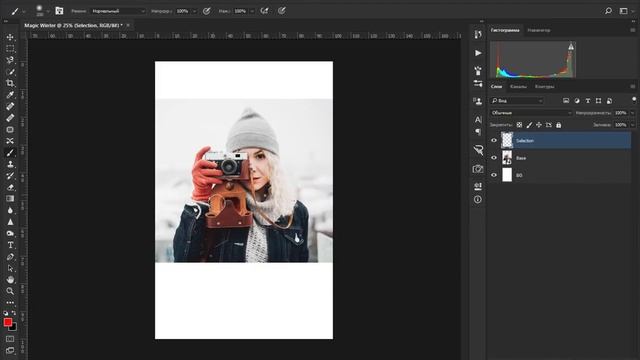Select the Rectangular Marquee tool
Image resolution: width=640 pixels, height=360 pixels.
(x=10, y=49)
